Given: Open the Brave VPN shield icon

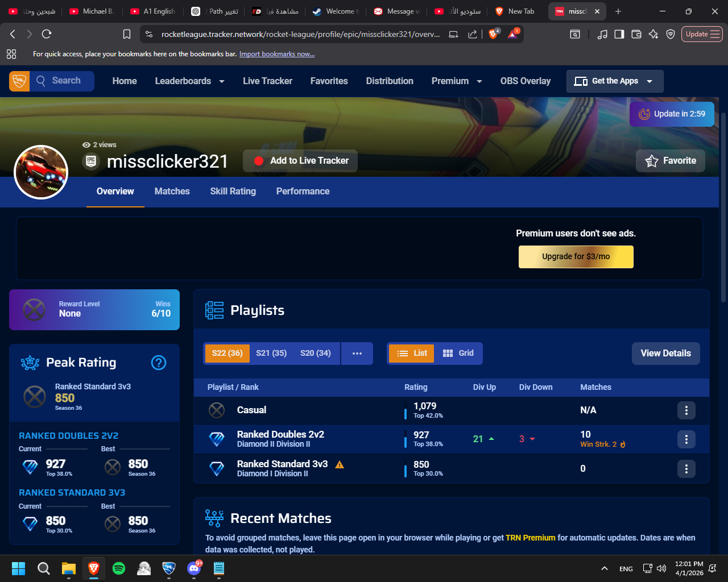Looking at the screenshot, I should [671, 34].
